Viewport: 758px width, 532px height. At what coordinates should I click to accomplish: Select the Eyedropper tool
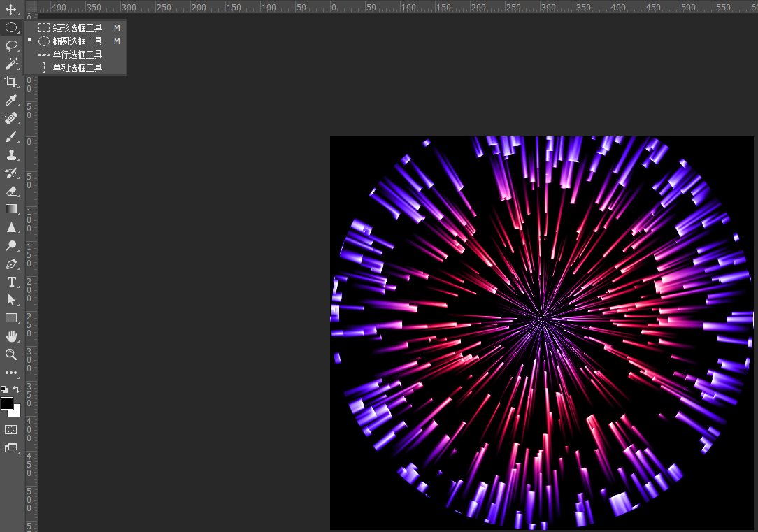click(x=11, y=101)
